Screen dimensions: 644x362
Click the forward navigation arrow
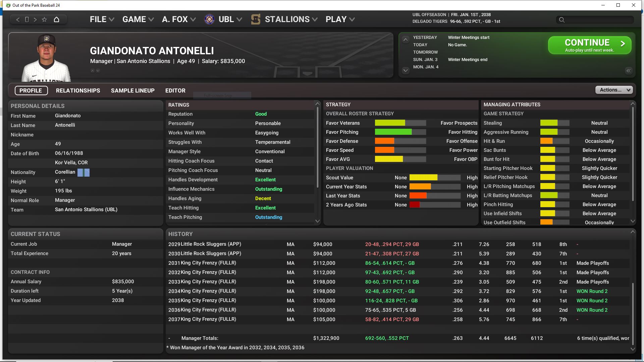(x=35, y=19)
